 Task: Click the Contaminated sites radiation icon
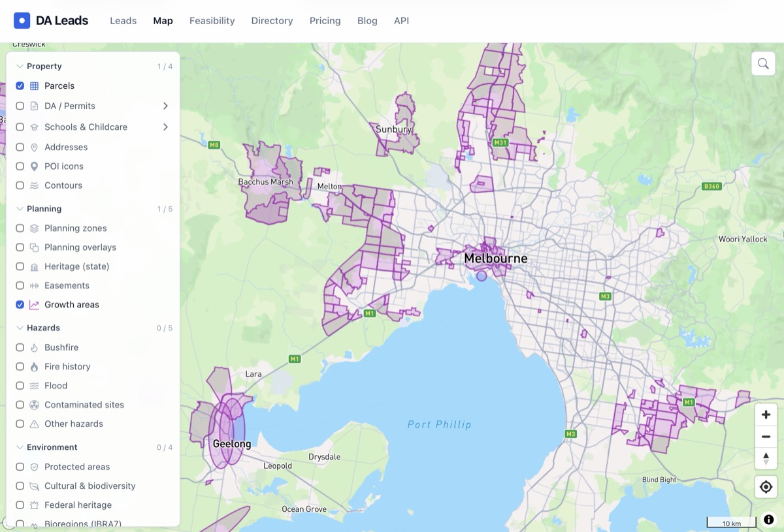coord(35,405)
